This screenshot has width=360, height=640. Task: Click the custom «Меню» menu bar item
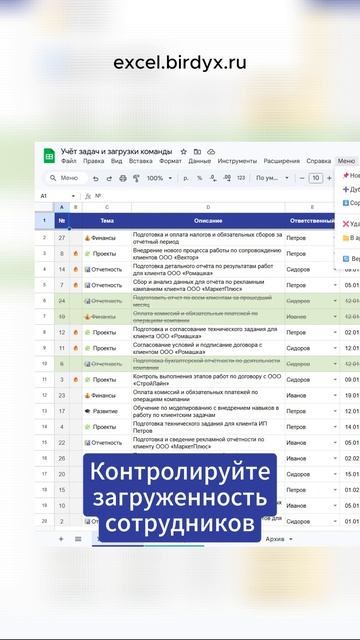coord(346,161)
